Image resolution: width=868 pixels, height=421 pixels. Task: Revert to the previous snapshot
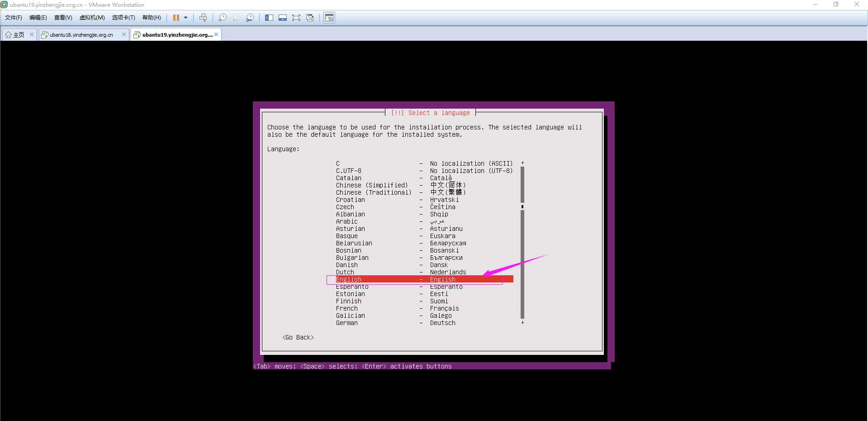(x=236, y=18)
